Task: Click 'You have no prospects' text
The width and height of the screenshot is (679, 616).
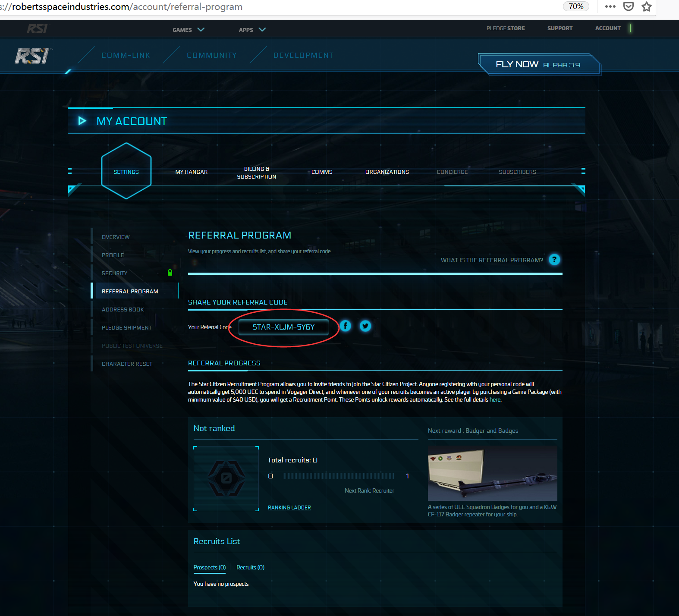Action: (221, 584)
